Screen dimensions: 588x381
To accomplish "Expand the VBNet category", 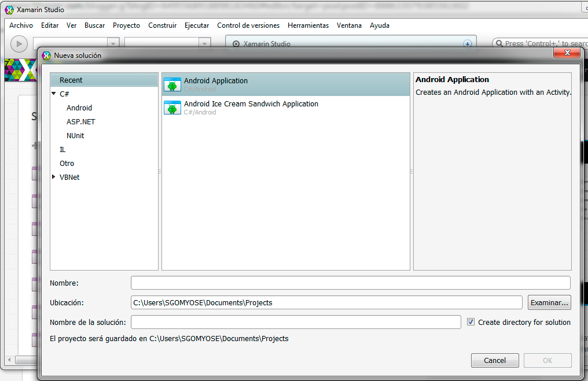I will 54,177.
